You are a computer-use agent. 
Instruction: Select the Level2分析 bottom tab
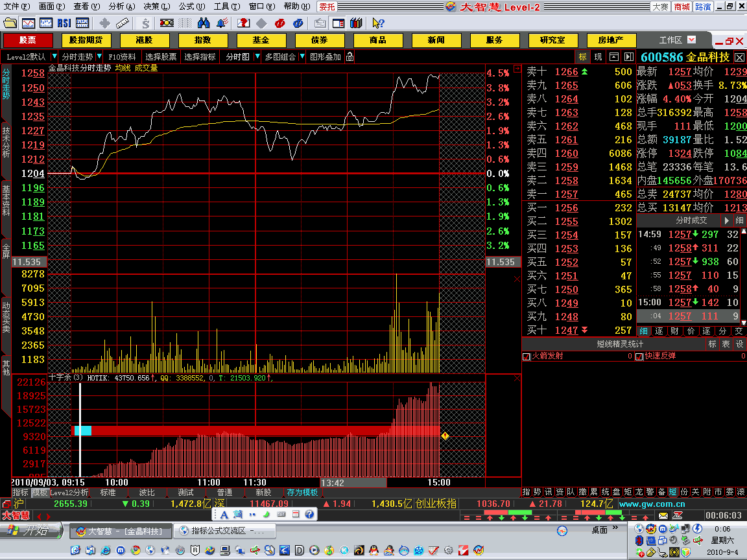pos(69,493)
